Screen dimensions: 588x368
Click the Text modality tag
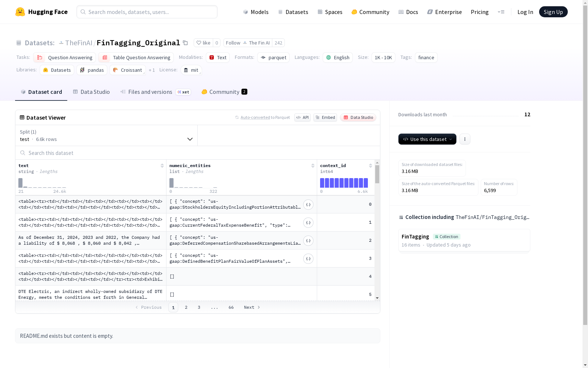point(218,57)
